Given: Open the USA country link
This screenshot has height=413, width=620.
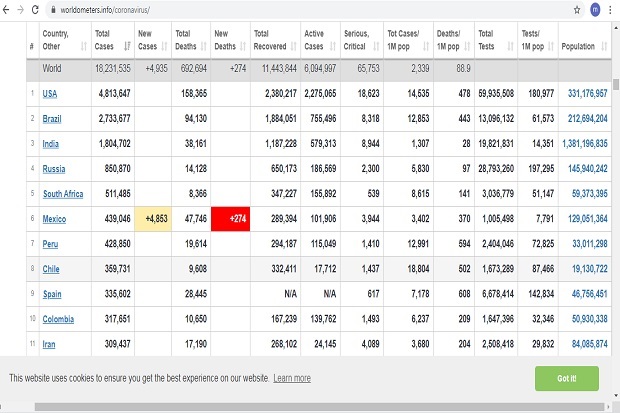Looking at the screenshot, I should coord(50,94).
